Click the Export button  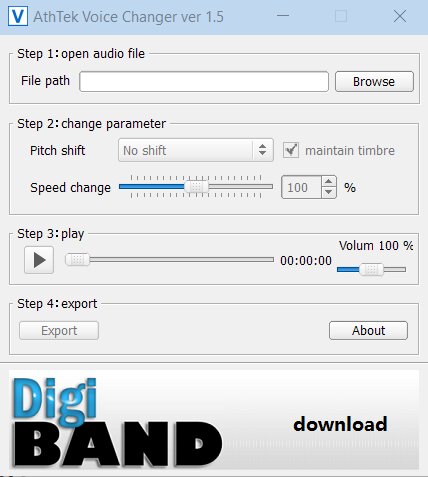(59, 331)
